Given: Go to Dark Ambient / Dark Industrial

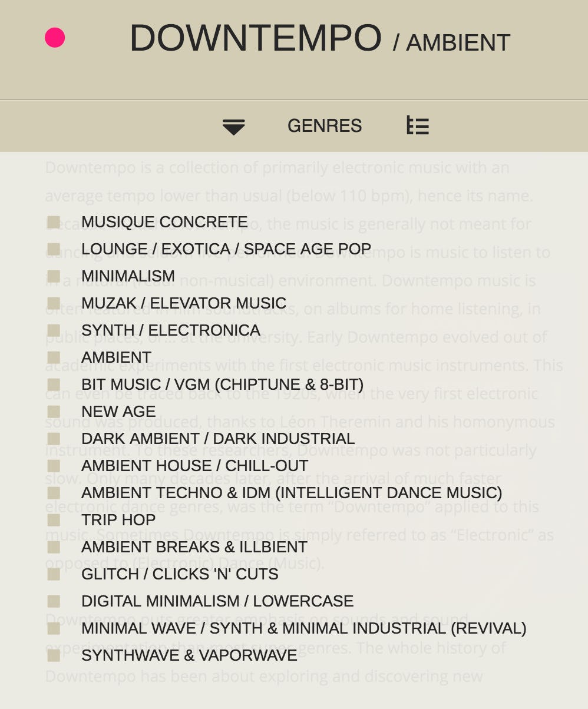Looking at the screenshot, I should [217, 439].
